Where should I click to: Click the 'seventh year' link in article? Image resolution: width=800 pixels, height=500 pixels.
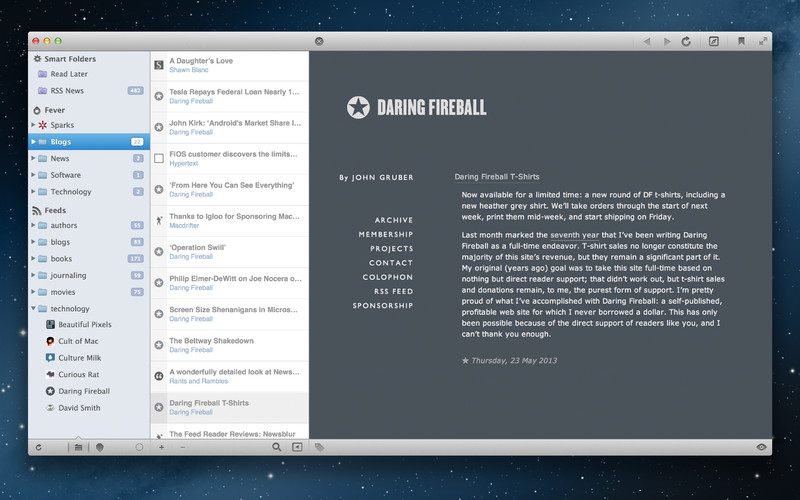574,235
